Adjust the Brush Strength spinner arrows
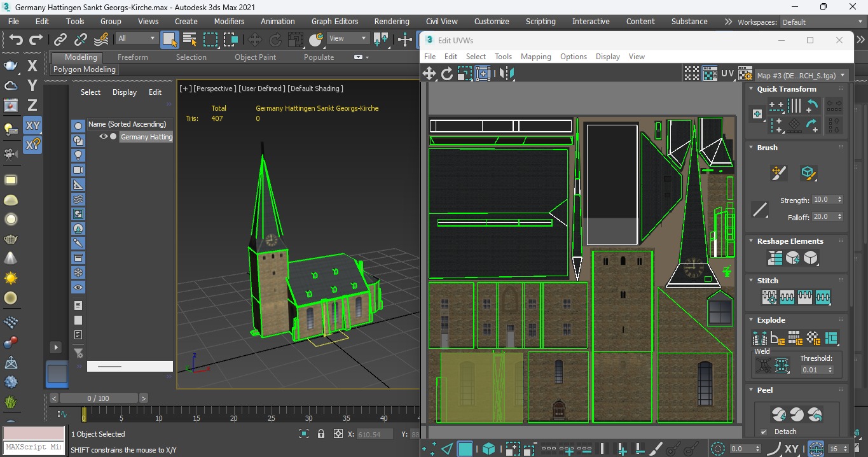The width and height of the screenshot is (868, 457). 839,200
